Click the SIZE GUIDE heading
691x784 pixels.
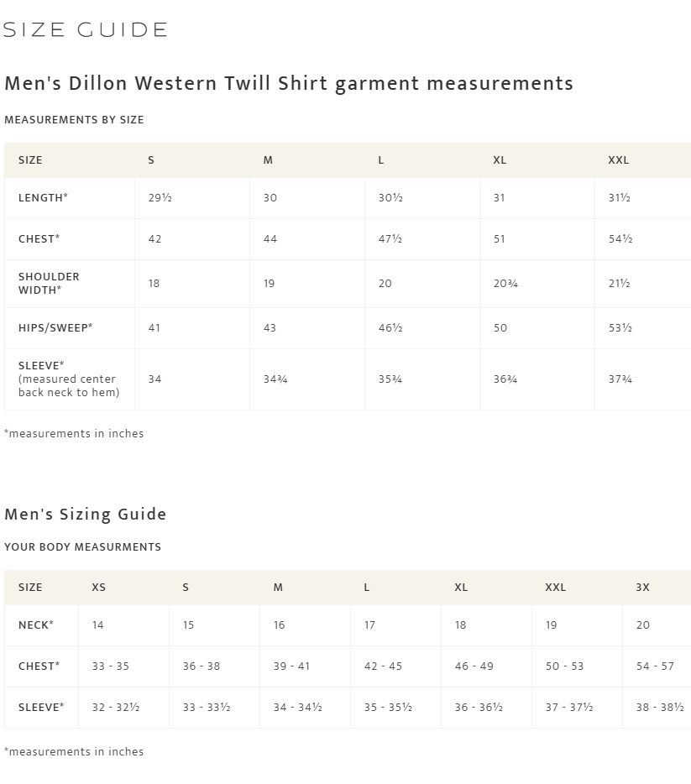[85, 29]
